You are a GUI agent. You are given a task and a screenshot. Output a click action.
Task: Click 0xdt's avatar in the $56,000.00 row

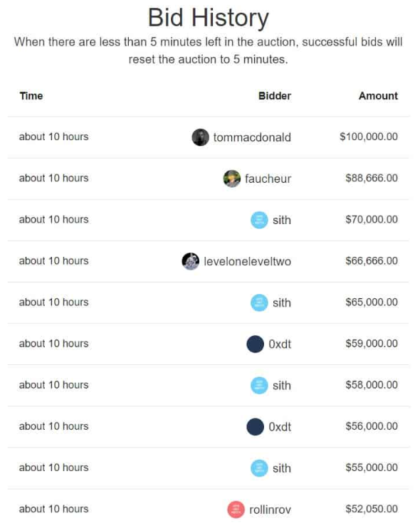click(x=255, y=427)
